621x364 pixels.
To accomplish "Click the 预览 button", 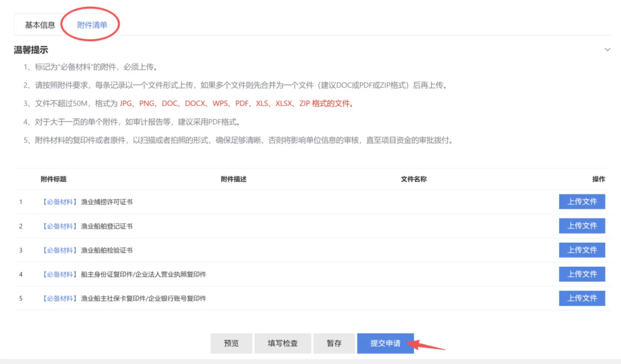I will (x=231, y=343).
